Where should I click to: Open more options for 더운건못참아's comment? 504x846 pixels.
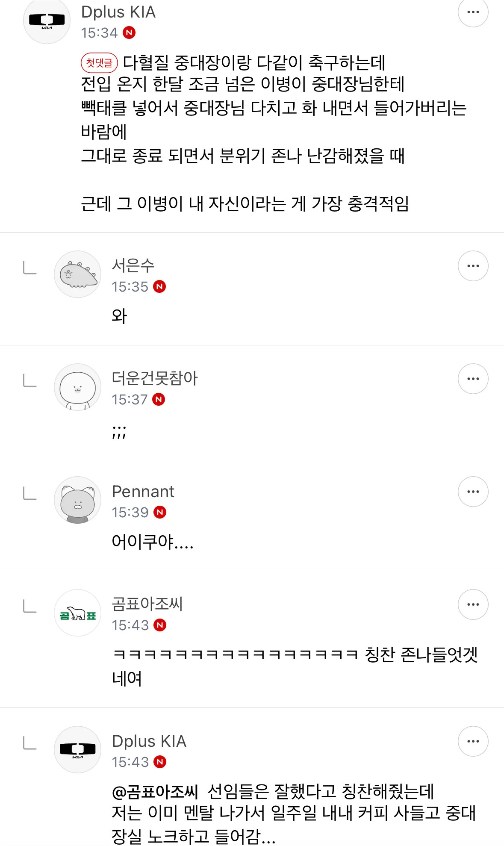click(473, 379)
